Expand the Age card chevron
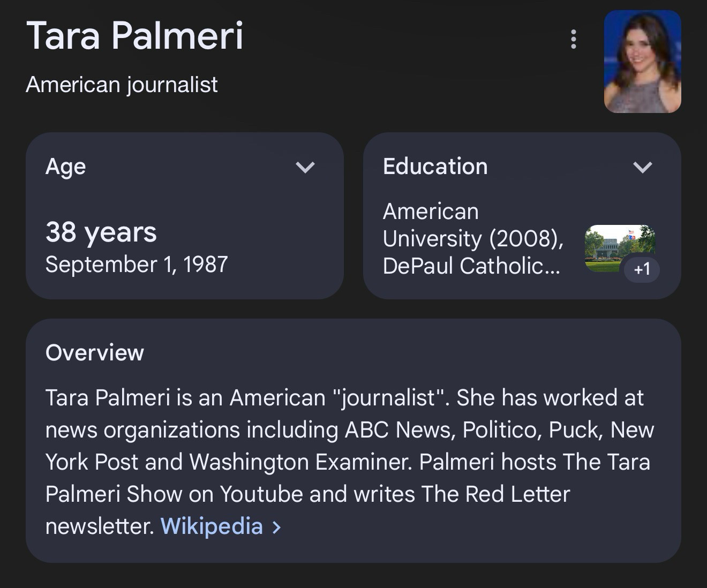This screenshot has width=707, height=588. pyautogui.click(x=305, y=167)
